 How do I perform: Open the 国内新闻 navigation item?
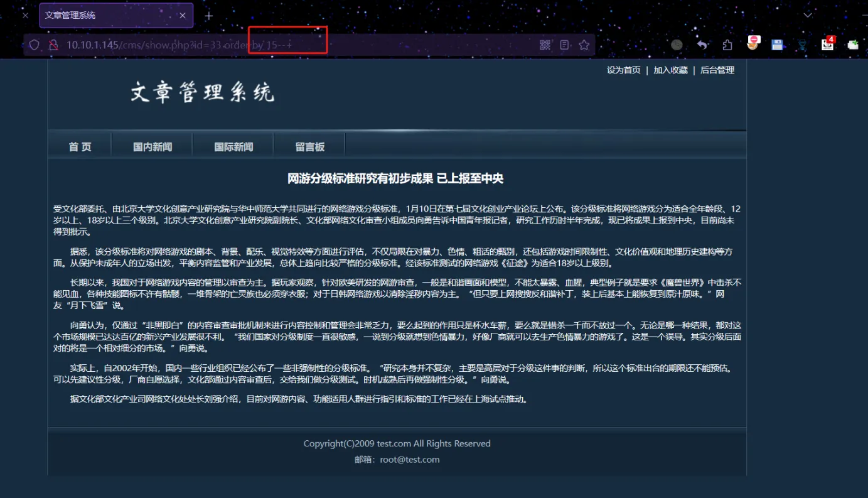pyautogui.click(x=153, y=146)
